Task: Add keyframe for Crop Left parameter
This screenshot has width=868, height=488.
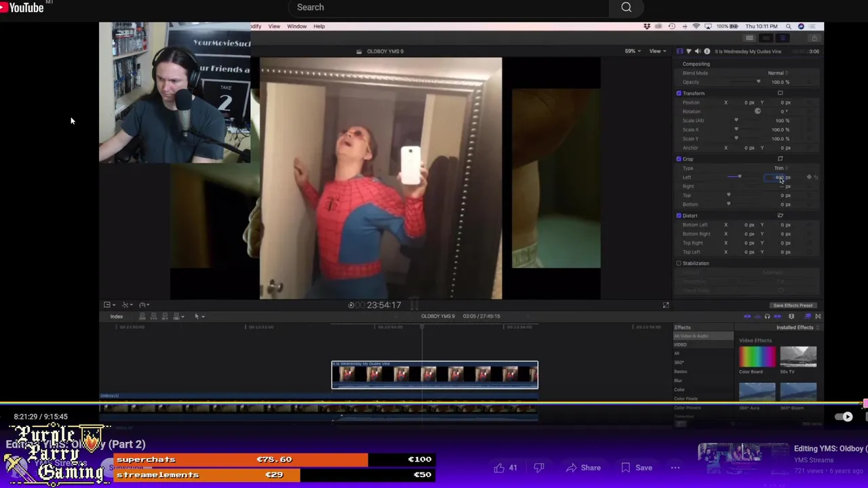Action: [809, 177]
